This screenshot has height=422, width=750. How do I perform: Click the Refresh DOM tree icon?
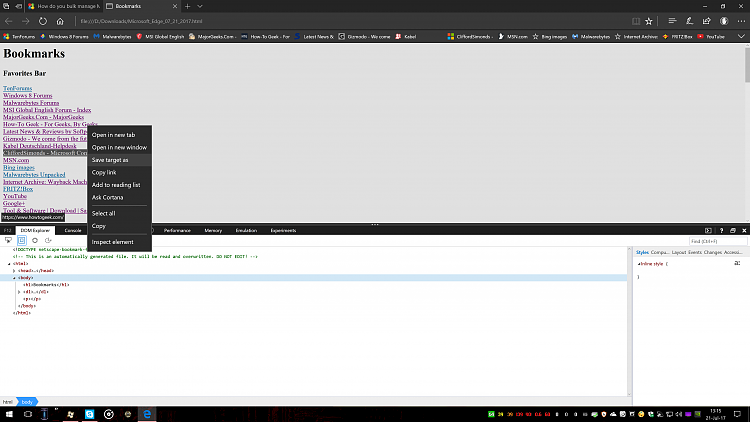click(x=48, y=241)
